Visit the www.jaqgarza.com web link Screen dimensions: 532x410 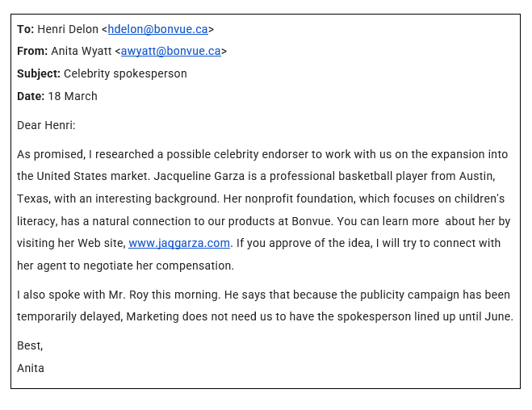pos(179,243)
